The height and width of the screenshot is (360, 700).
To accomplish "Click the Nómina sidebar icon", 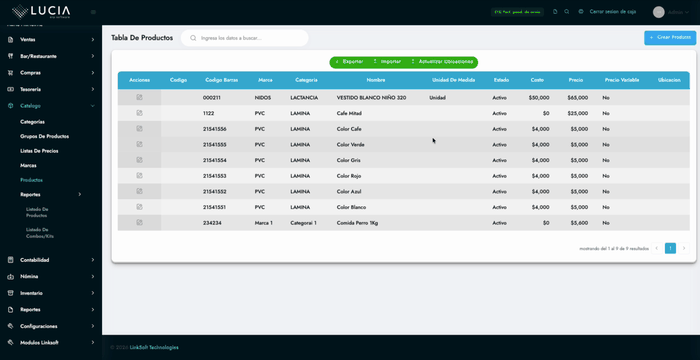I will (x=11, y=276).
